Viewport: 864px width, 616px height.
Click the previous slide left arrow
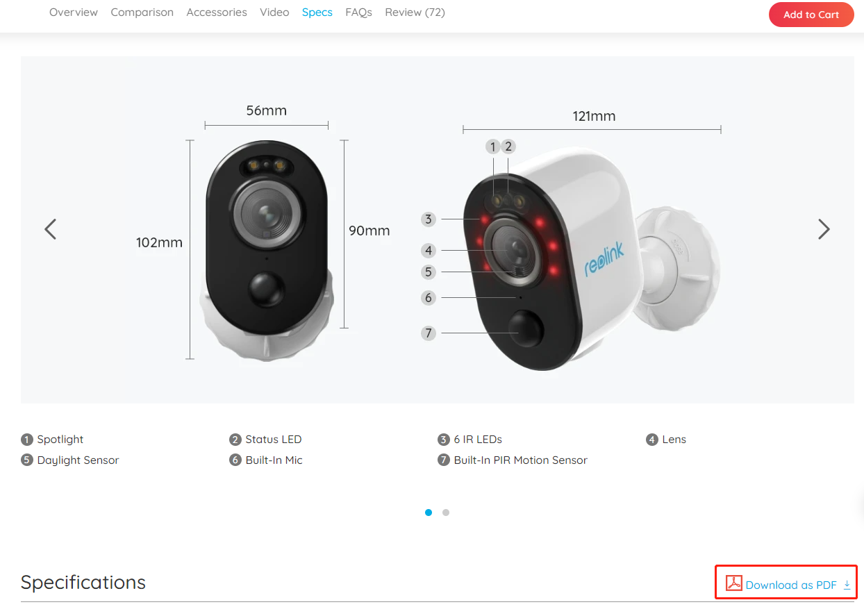click(50, 229)
